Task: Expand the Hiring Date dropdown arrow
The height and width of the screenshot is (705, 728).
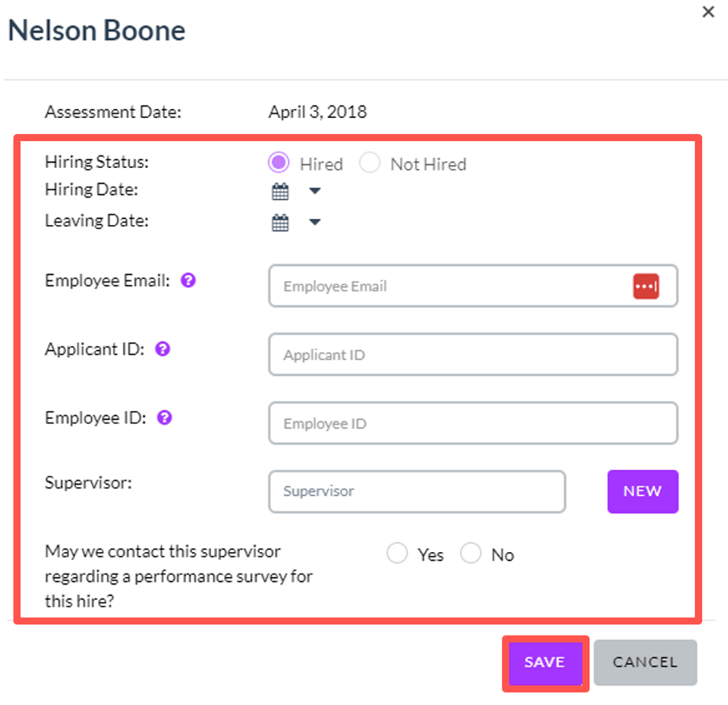Action: [x=315, y=191]
